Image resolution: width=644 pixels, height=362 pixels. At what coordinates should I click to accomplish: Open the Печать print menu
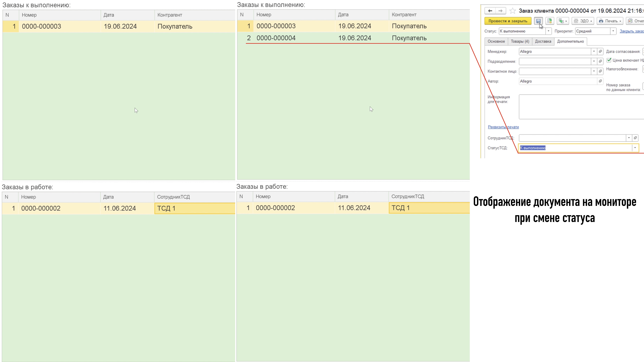coord(610,21)
